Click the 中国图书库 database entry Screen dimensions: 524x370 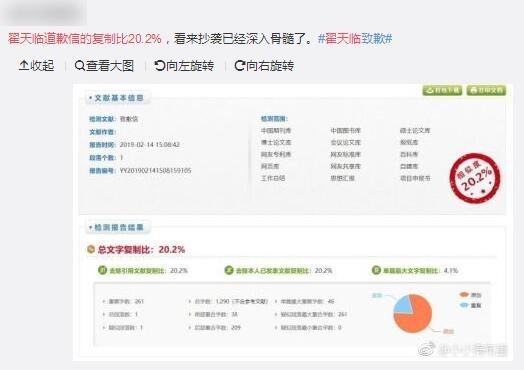[346, 130]
